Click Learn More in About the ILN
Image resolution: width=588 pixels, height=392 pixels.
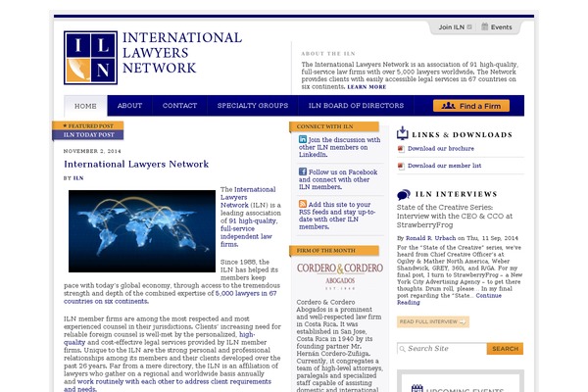point(367,87)
